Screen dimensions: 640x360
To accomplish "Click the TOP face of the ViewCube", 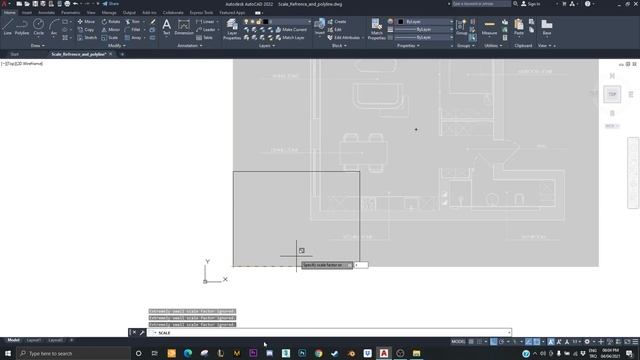I will pyautogui.click(x=612, y=94).
